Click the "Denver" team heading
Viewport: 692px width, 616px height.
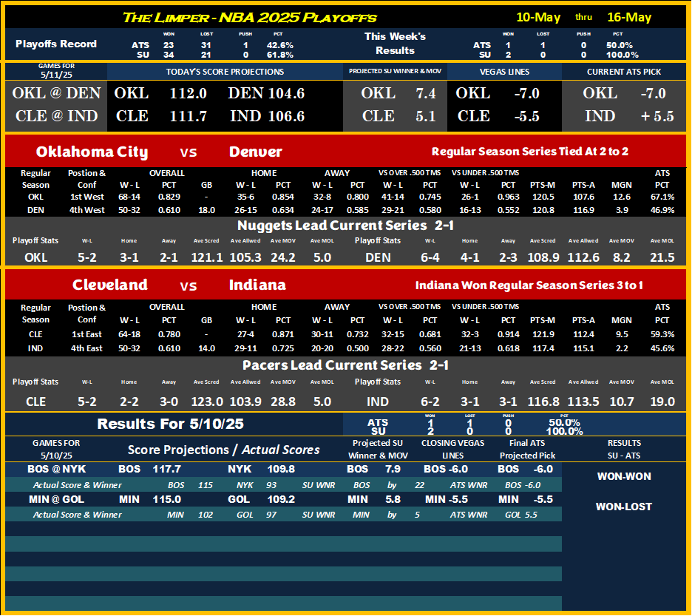[256, 152]
